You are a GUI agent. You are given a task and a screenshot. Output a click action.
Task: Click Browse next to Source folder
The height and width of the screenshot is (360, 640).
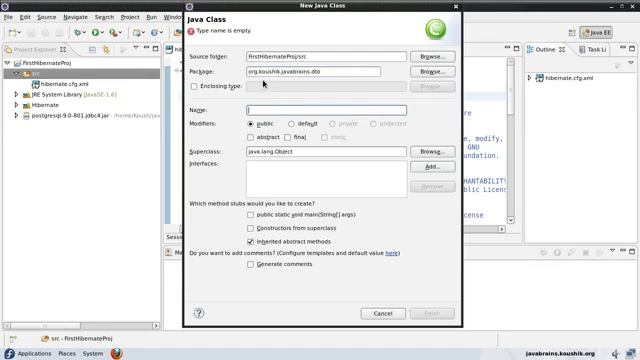(433, 57)
